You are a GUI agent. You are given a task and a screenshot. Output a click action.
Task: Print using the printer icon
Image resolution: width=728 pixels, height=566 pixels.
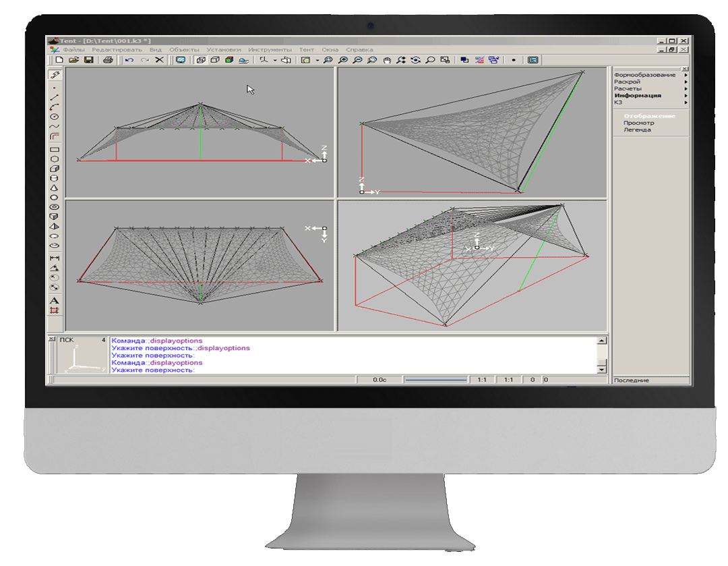pos(108,60)
